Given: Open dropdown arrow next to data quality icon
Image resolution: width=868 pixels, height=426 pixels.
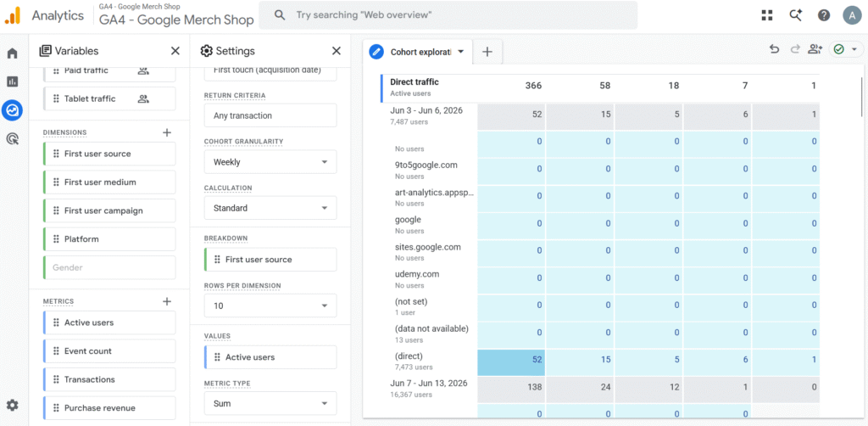Looking at the screenshot, I should click(854, 49).
